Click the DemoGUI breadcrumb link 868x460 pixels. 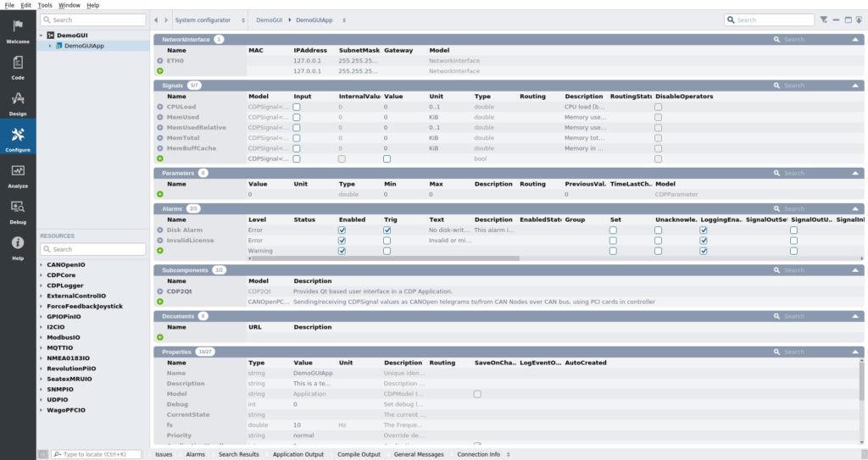point(270,19)
